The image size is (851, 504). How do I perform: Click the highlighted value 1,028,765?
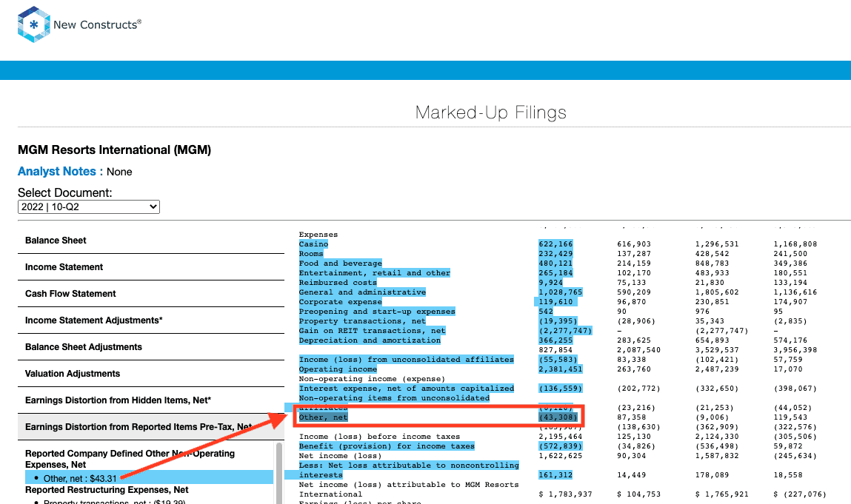pyautogui.click(x=561, y=292)
